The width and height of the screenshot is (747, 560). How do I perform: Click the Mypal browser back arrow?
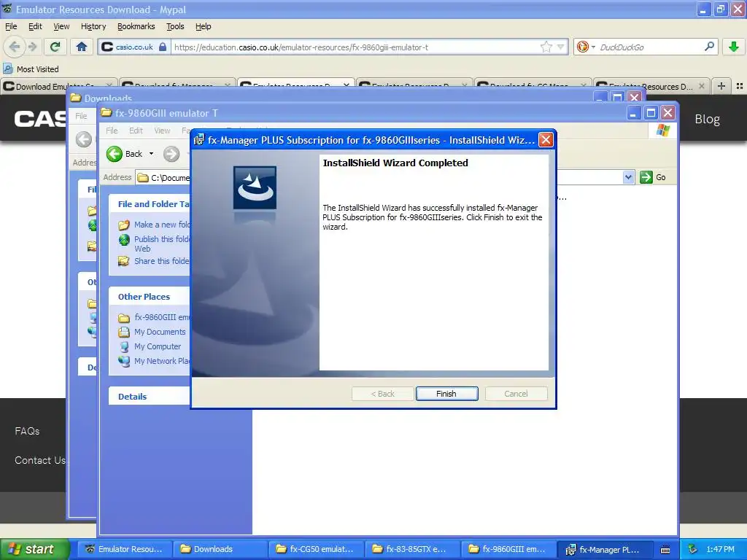coord(15,47)
